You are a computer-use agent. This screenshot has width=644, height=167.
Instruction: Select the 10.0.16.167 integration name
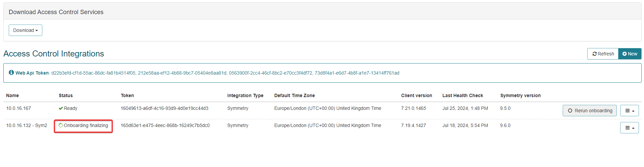tap(18, 108)
